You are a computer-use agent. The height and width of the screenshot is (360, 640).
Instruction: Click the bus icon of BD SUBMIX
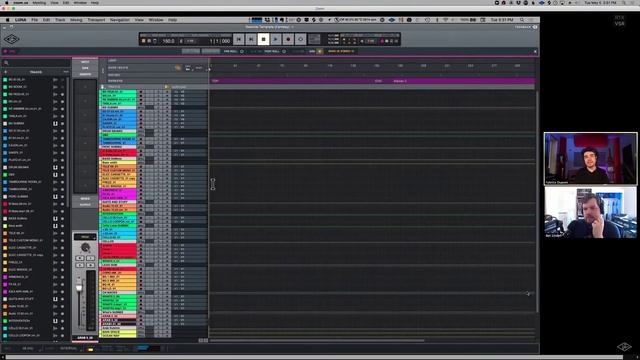tap(55, 123)
